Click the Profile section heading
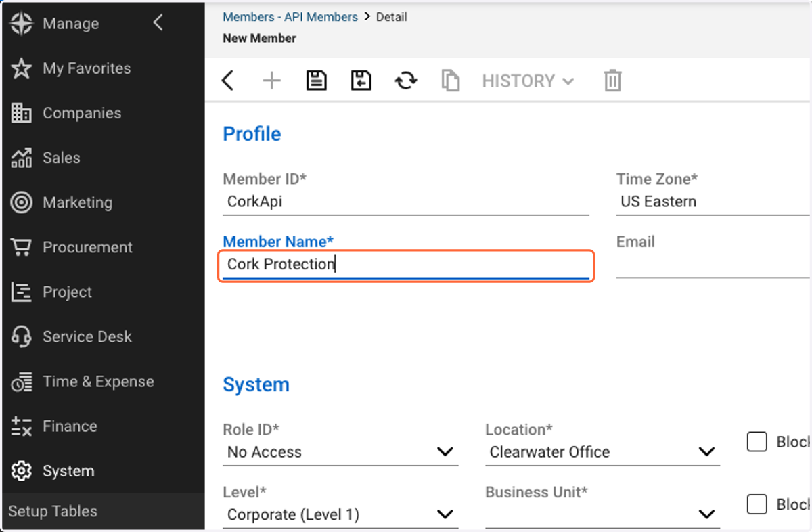 (252, 134)
